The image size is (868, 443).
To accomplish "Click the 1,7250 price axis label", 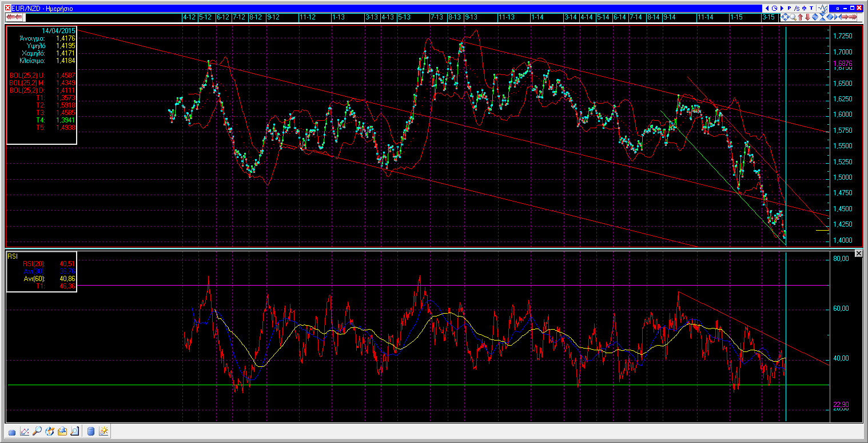I will coord(843,36).
